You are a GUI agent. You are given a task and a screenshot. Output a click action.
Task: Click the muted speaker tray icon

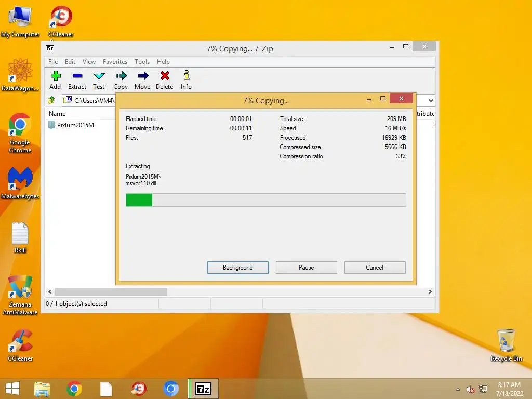470,389
